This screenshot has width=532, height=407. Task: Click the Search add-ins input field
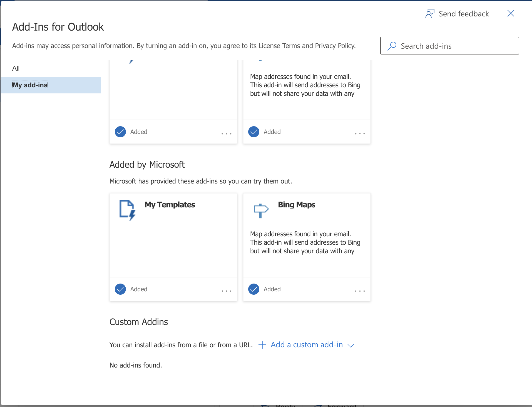point(449,46)
